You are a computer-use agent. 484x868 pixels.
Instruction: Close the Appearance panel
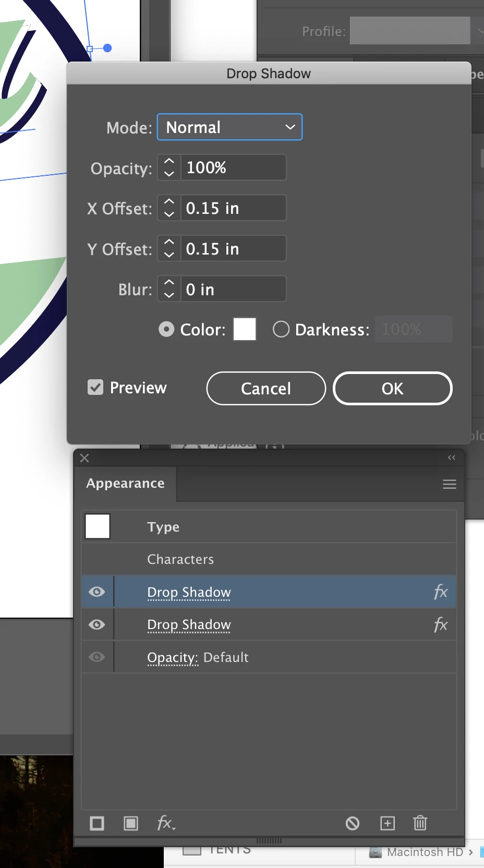click(x=84, y=458)
